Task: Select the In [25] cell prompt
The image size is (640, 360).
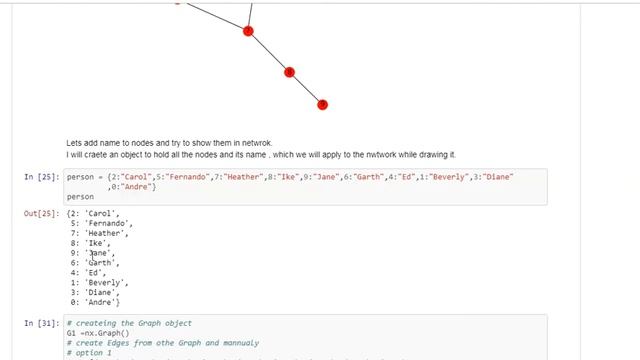Action: tap(42, 177)
